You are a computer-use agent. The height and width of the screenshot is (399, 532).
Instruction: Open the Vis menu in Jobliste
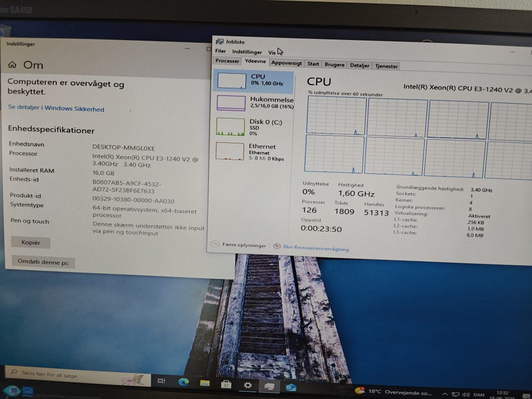pos(272,53)
